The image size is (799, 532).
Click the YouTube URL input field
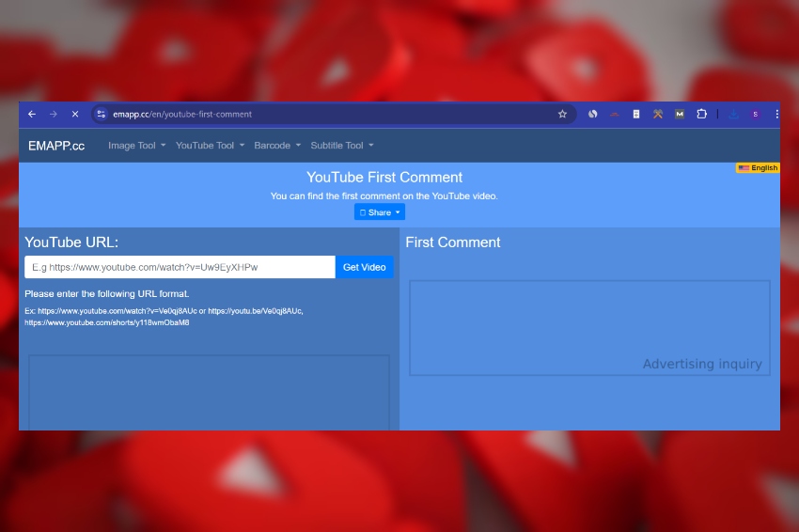(180, 267)
